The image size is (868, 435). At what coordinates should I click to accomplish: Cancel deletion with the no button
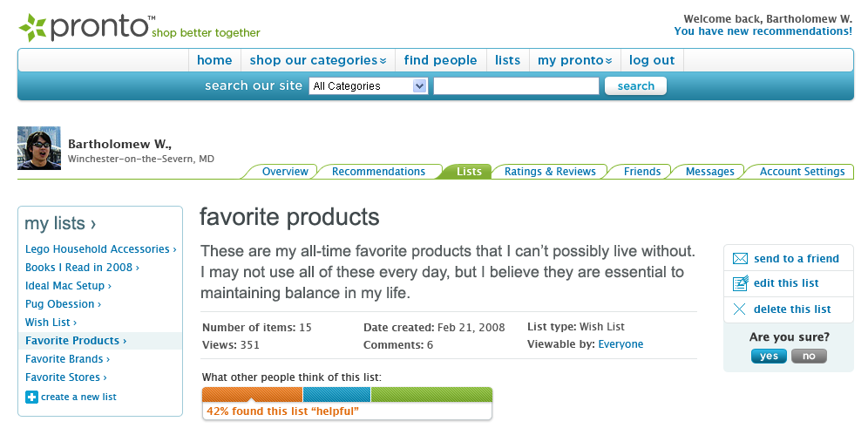pyautogui.click(x=809, y=356)
